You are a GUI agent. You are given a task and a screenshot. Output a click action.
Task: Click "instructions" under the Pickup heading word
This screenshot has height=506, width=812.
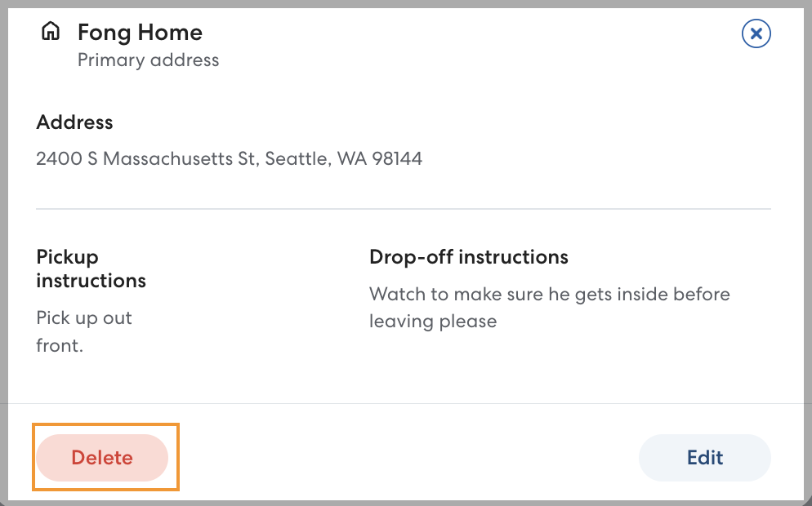pos(91,281)
